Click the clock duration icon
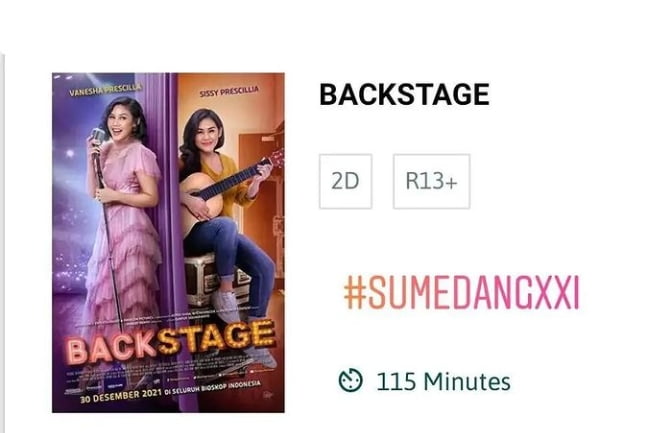 (x=350, y=380)
